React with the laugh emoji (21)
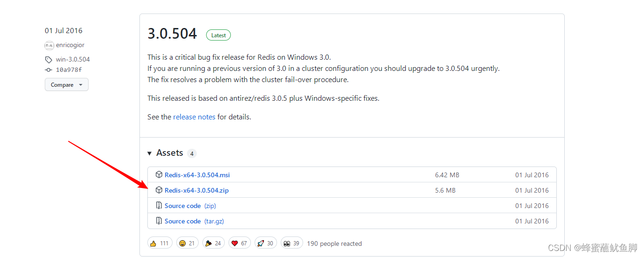 point(187,243)
